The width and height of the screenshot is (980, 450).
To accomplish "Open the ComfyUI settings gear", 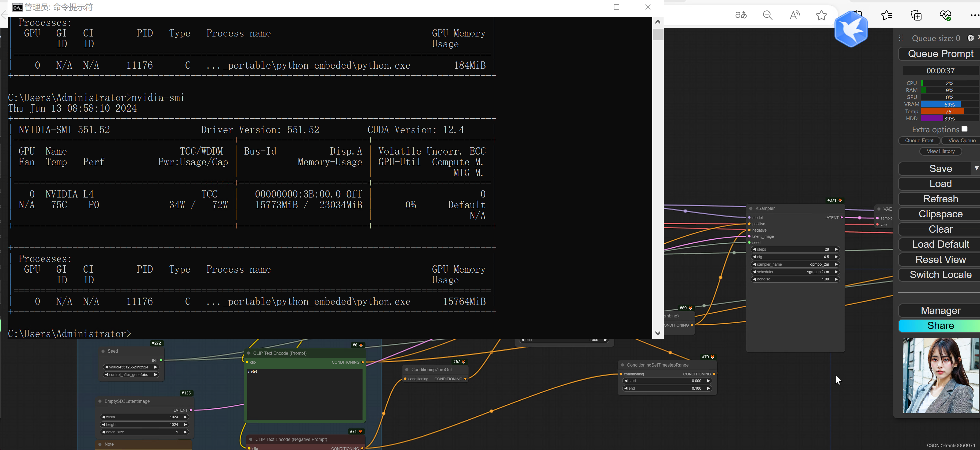I will 971,38.
